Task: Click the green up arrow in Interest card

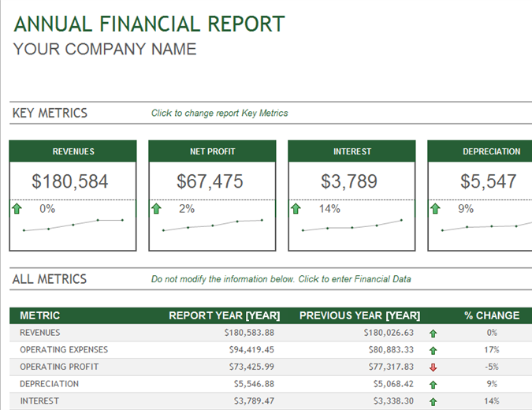Action: coord(296,209)
